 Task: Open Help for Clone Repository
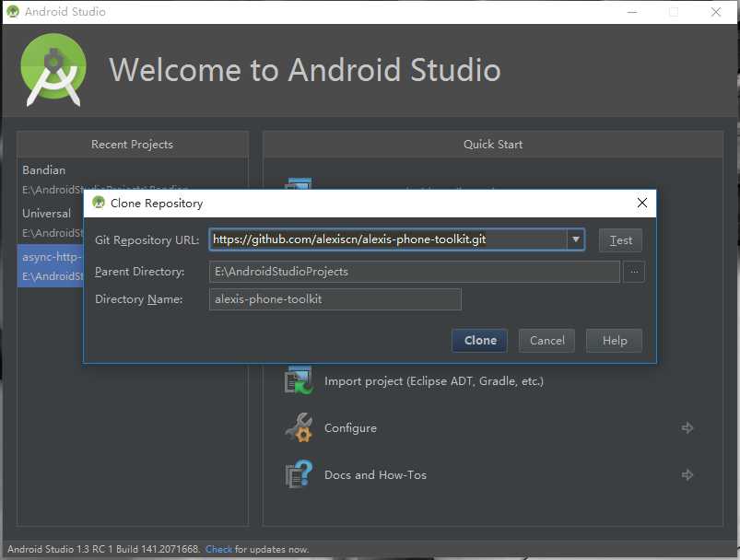click(x=614, y=340)
